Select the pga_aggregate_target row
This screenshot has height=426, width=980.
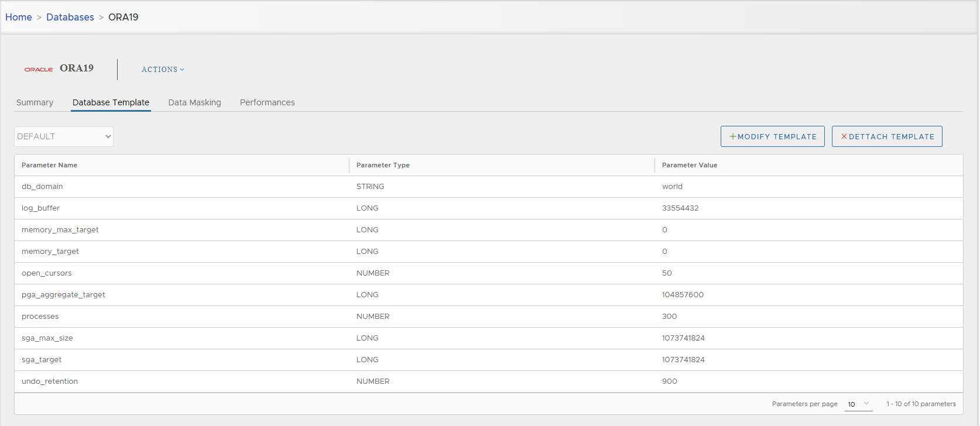[x=63, y=295]
